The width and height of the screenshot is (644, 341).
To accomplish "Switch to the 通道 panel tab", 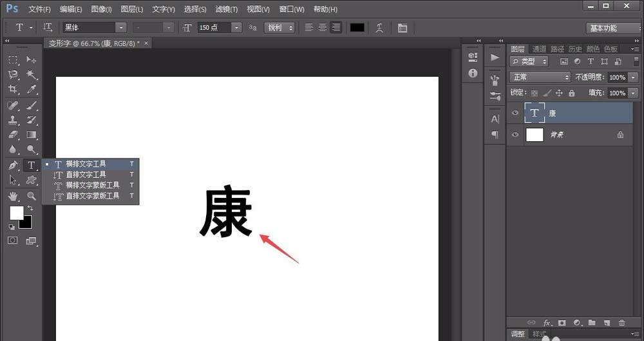I will coord(539,49).
